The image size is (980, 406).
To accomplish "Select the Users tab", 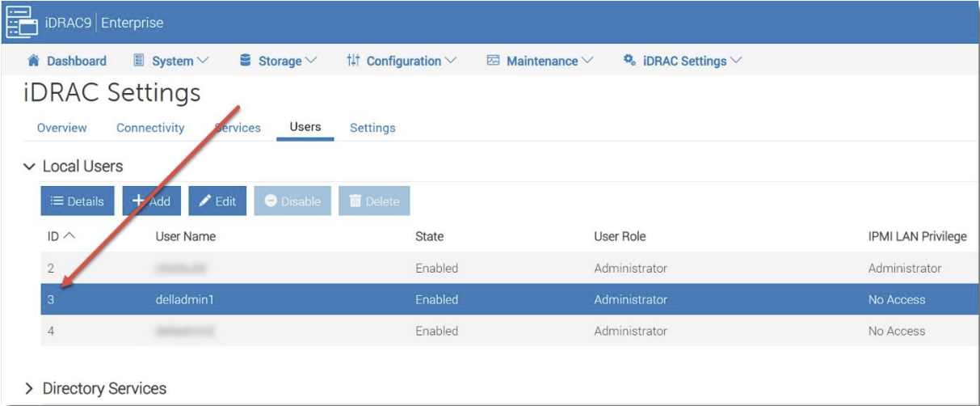I will click(305, 127).
